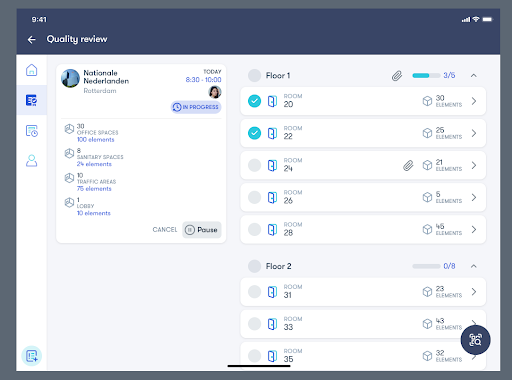Collapse the Floor 1 section chevron
The width and height of the screenshot is (512, 380).
tap(474, 76)
